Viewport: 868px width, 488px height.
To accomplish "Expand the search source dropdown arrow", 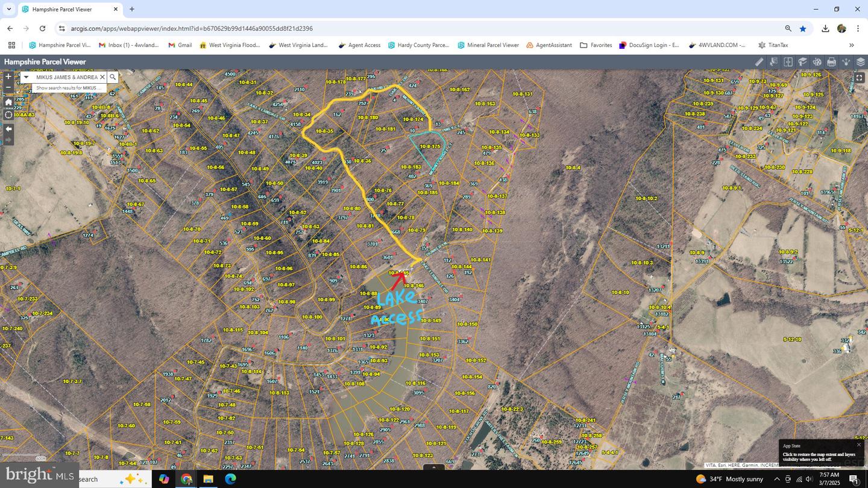I will [x=26, y=77].
